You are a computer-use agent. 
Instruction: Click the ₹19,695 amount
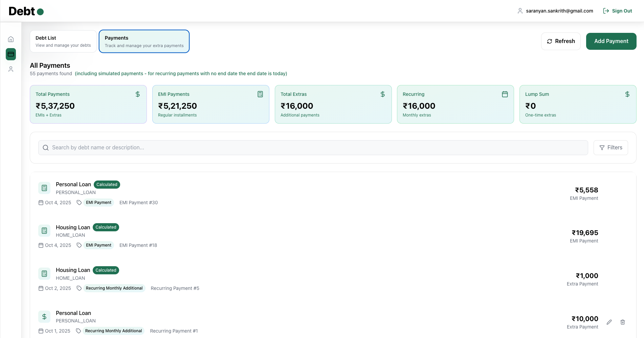point(585,233)
